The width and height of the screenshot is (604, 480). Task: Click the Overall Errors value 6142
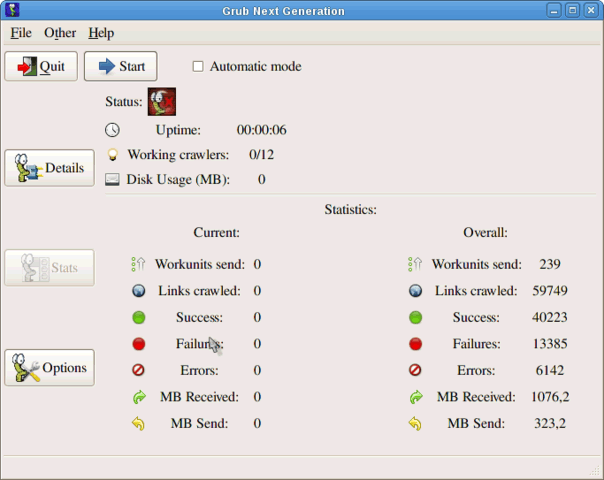tap(550, 370)
